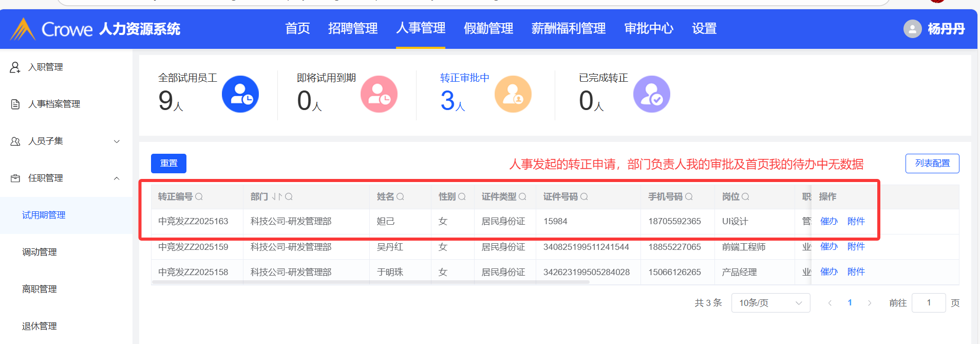Click the 入职管理 sidebar icon
Viewport: 980px width, 344px height.
pos(15,67)
